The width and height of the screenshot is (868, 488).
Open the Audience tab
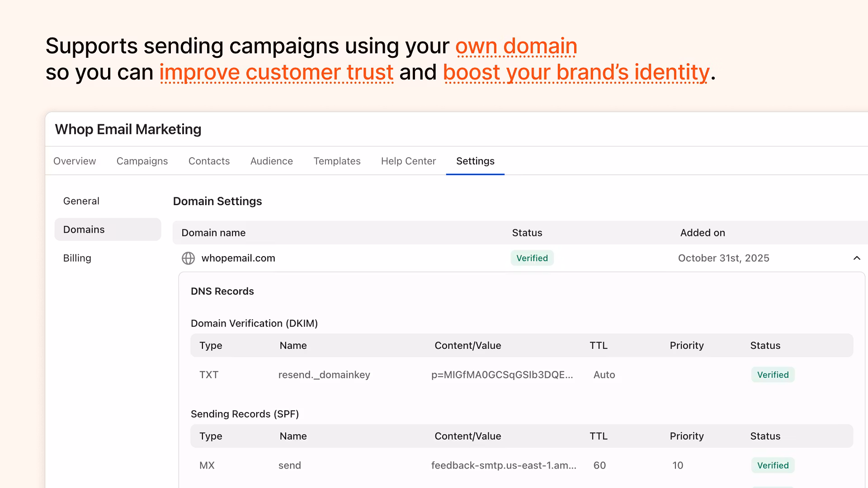click(x=271, y=161)
